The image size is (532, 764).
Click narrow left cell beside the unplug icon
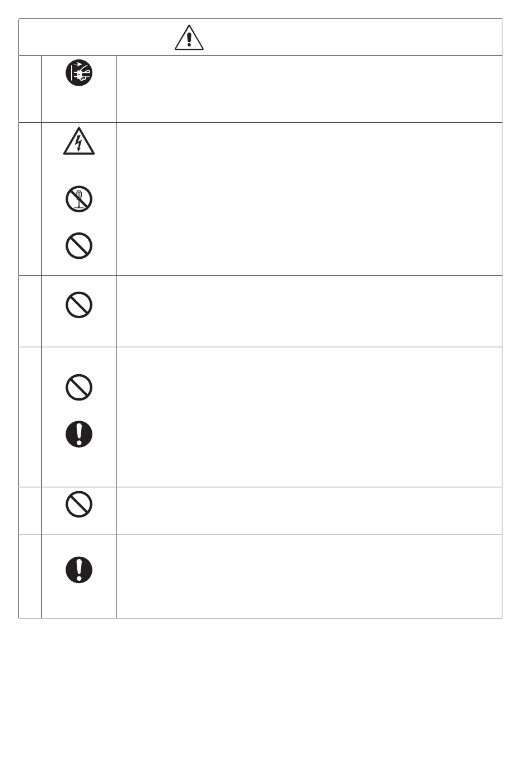(30, 89)
